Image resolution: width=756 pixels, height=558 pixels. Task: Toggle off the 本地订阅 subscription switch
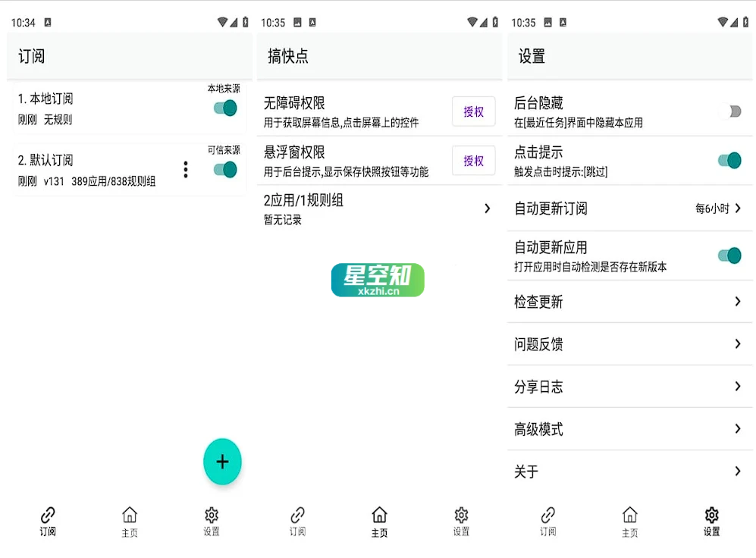pyautogui.click(x=224, y=108)
